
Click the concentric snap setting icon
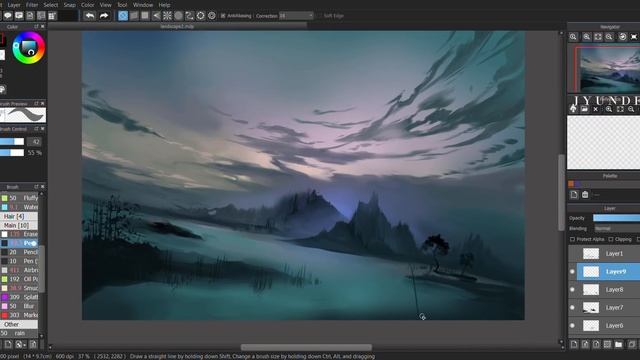tap(212, 16)
